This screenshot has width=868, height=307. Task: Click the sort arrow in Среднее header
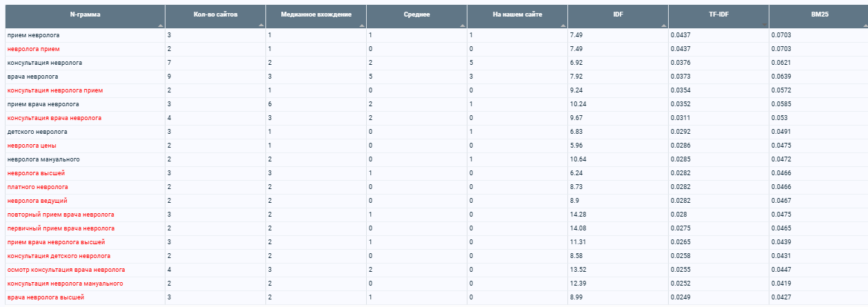pyautogui.click(x=462, y=24)
